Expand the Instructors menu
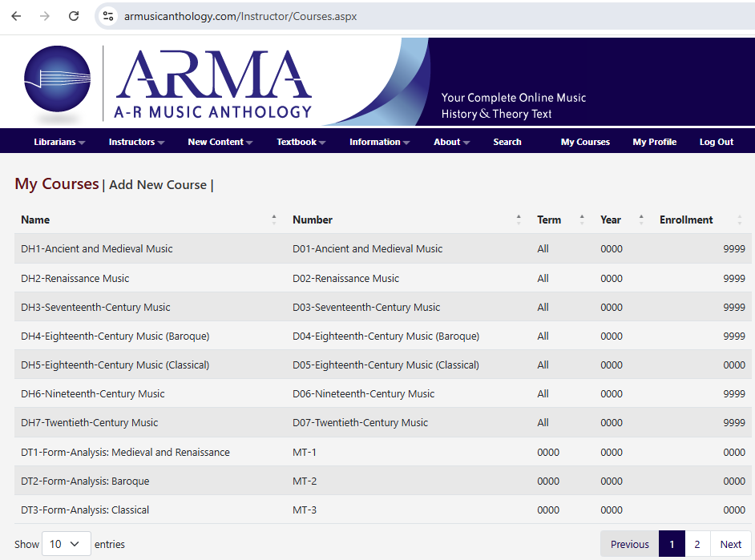755x560 pixels. pos(136,142)
